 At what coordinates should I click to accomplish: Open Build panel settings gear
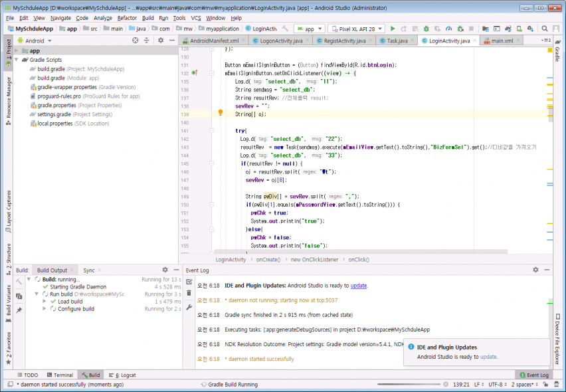tap(165, 270)
